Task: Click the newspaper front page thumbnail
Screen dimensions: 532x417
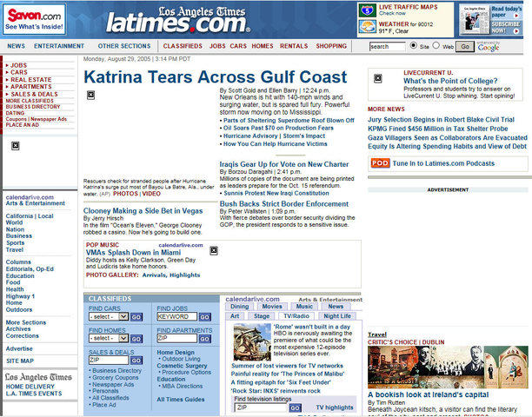Action: click(474, 20)
